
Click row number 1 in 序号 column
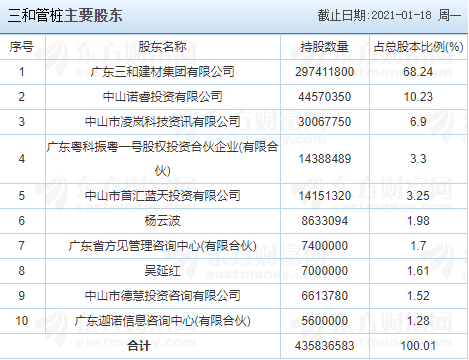(x=22, y=72)
